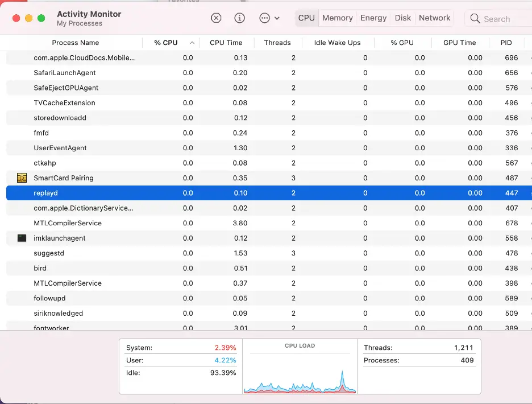Screen dimensions: 532x404
Task: Select the com.apple.CloudDocs.Mobile... process row
Action: coord(269,58)
